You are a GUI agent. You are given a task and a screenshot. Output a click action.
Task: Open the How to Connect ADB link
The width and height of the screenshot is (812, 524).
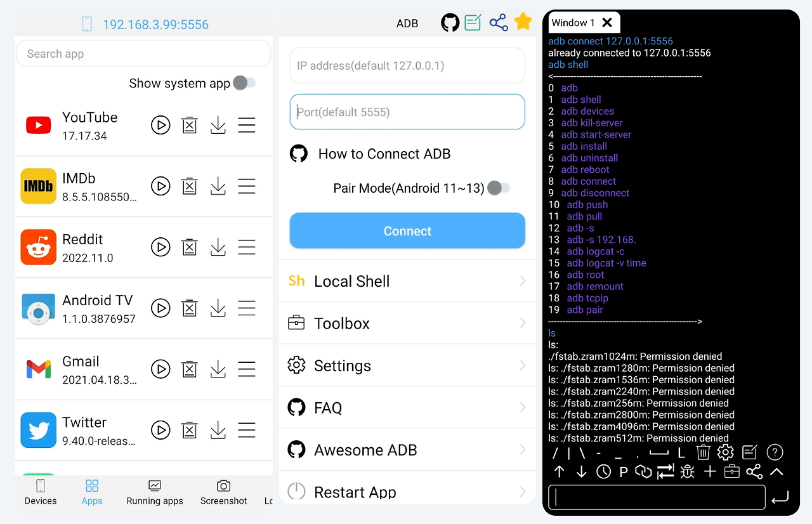[x=384, y=154]
